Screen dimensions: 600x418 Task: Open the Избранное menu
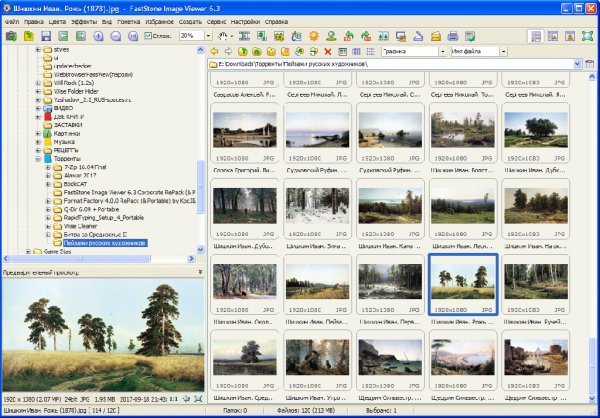click(159, 22)
